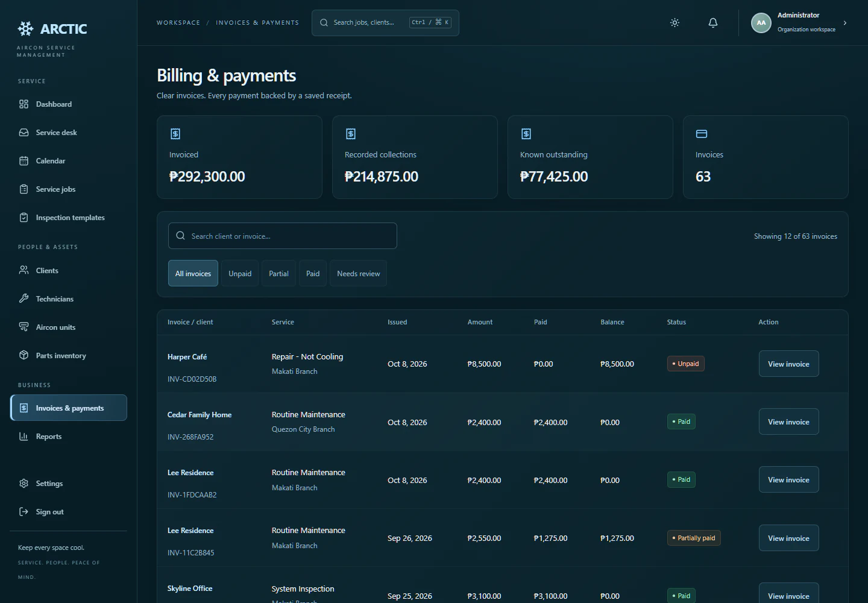Filter invoices by Unpaid tab
This screenshot has width=868, height=603.
point(240,273)
